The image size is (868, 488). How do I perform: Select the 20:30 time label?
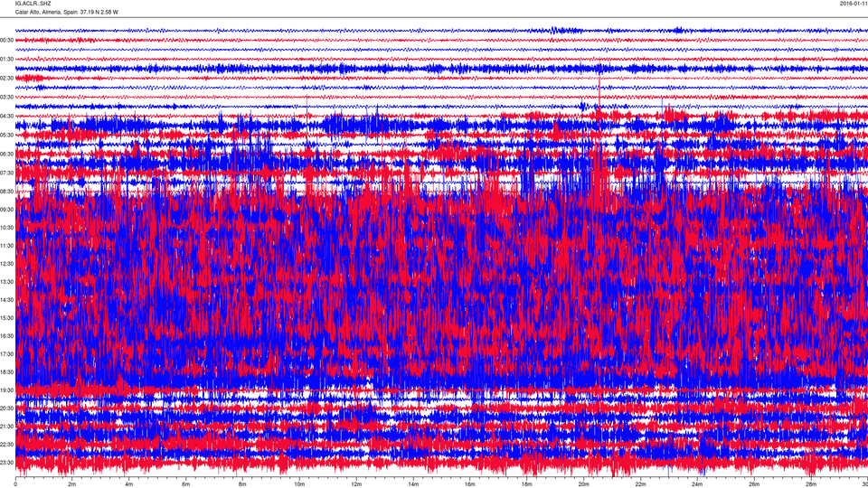[x=6, y=408]
